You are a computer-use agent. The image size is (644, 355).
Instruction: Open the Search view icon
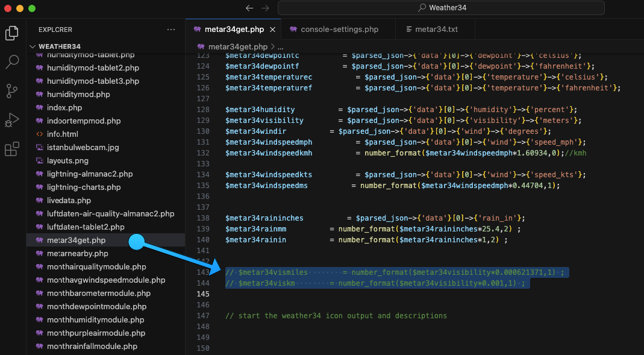[12, 62]
